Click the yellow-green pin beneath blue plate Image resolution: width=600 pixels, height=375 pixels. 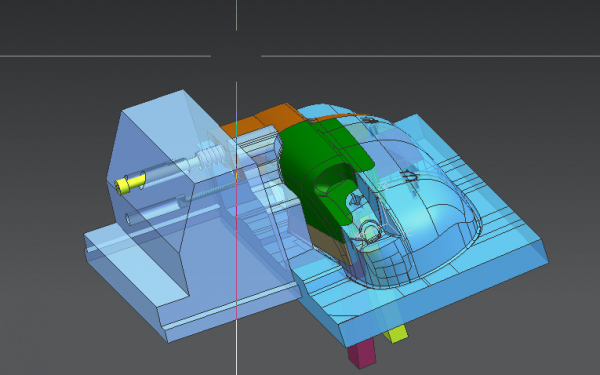(396, 334)
